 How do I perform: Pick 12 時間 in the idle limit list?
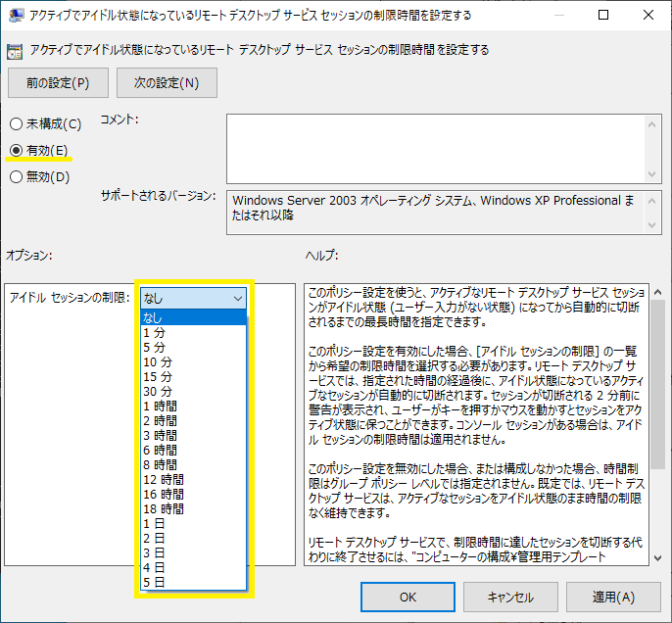coord(193,479)
